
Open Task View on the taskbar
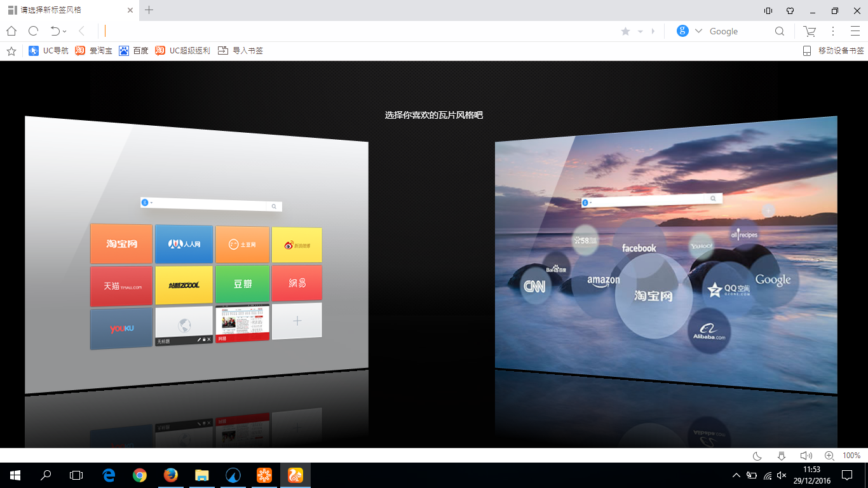click(76, 475)
